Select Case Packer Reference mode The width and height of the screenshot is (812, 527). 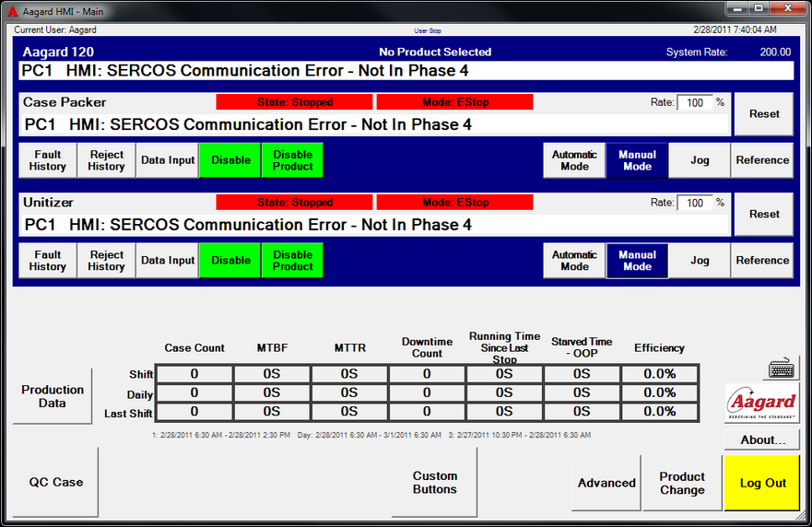tap(762, 160)
